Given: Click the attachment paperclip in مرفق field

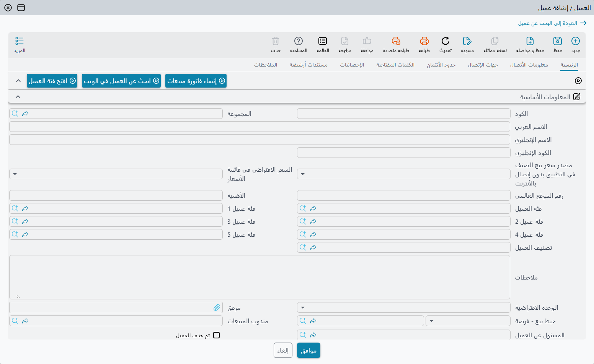Looking at the screenshot, I should pyautogui.click(x=217, y=307).
